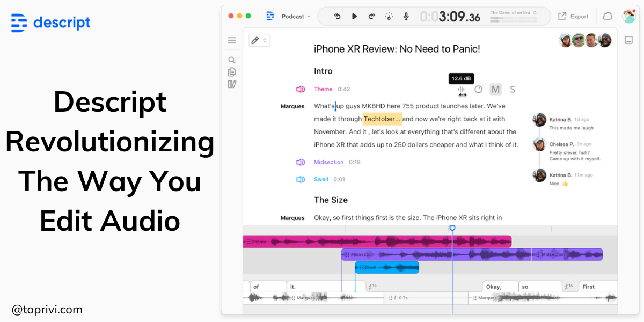This screenshot has width=644, height=322.
Task: Click the title iPhone XR Review: No Need to Panic!
Action: [x=397, y=49]
